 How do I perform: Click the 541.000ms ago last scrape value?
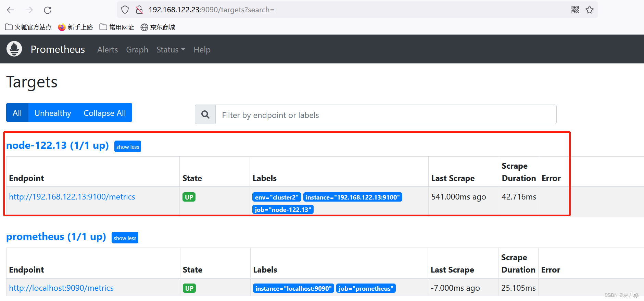[458, 197]
